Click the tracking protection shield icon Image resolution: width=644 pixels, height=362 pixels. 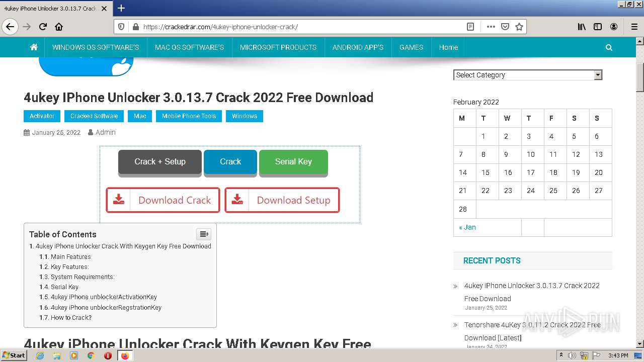pyautogui.click(x=121, y=27)
